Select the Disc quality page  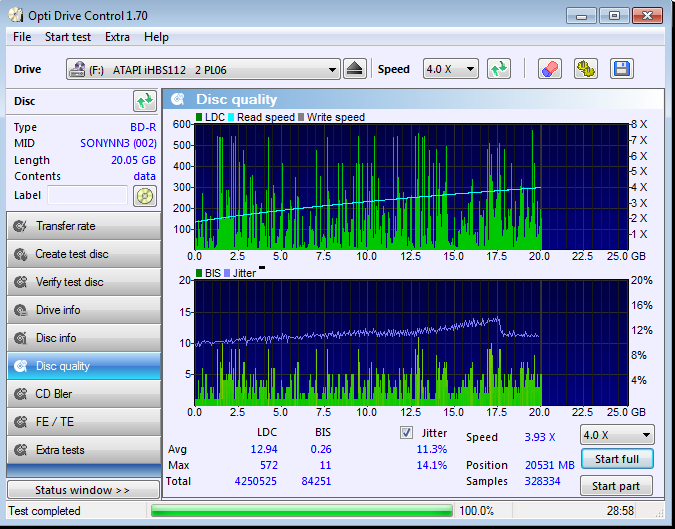tap(84, 366)
